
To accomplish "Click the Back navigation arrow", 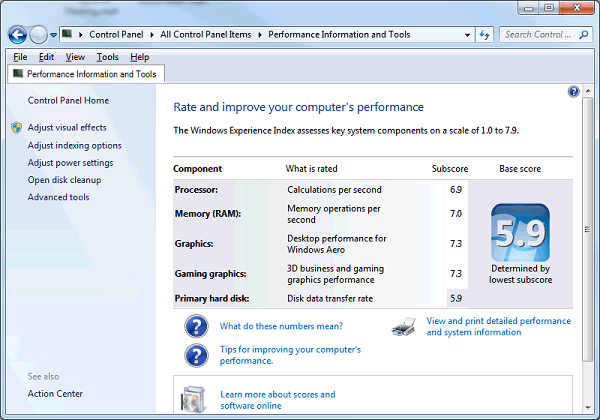I will (18, 35).
